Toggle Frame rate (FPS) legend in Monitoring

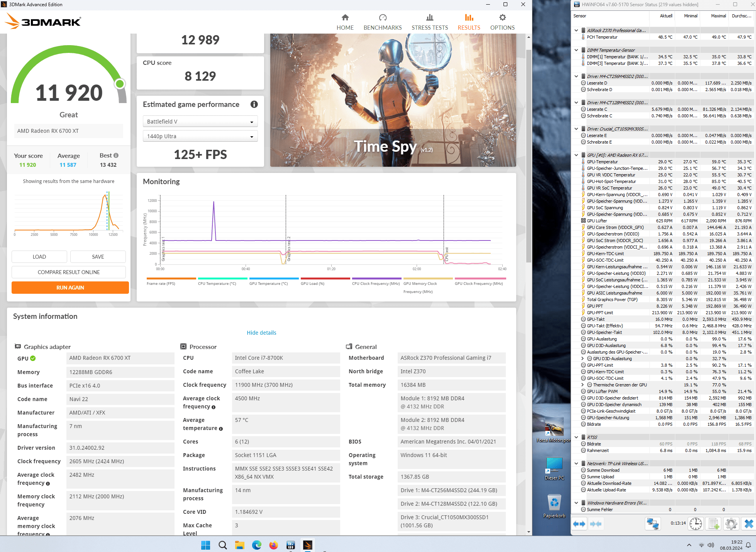pyautogui.click(x=171, y=281)
